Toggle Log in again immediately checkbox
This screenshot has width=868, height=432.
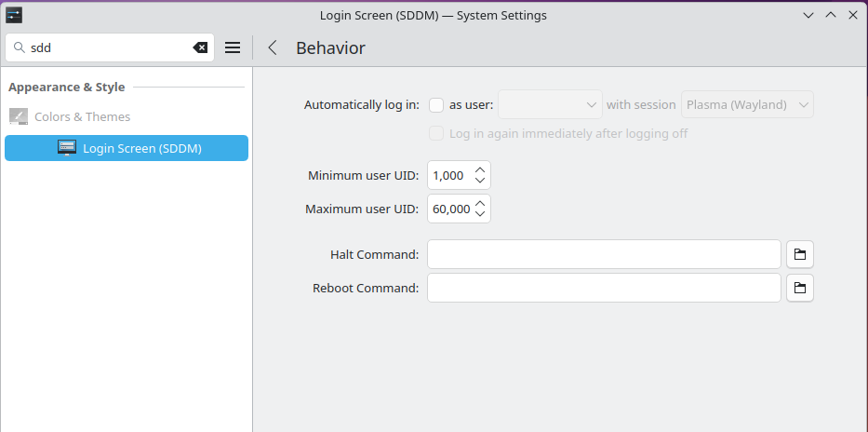tap(436, 133)
